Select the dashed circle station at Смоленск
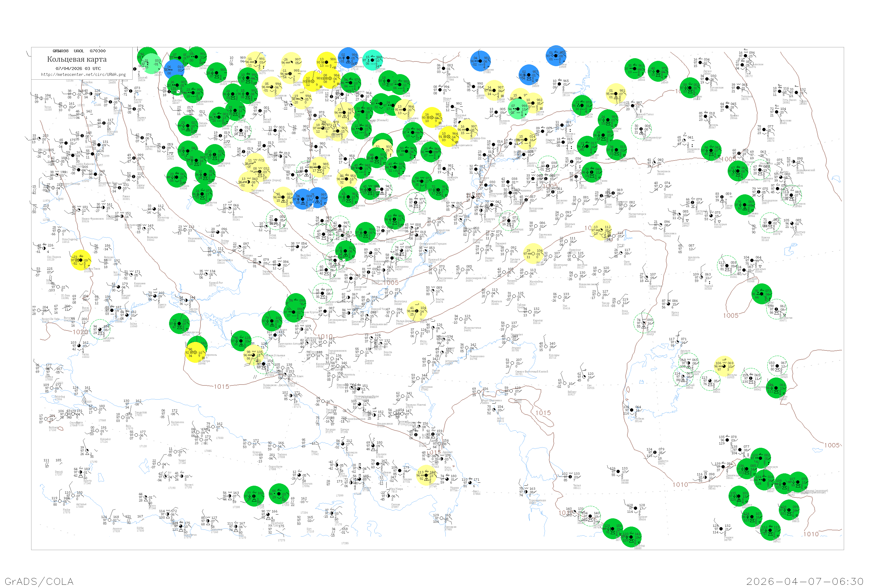The width and height of the screenshot is (882, 588). click(x=241, y=131)
